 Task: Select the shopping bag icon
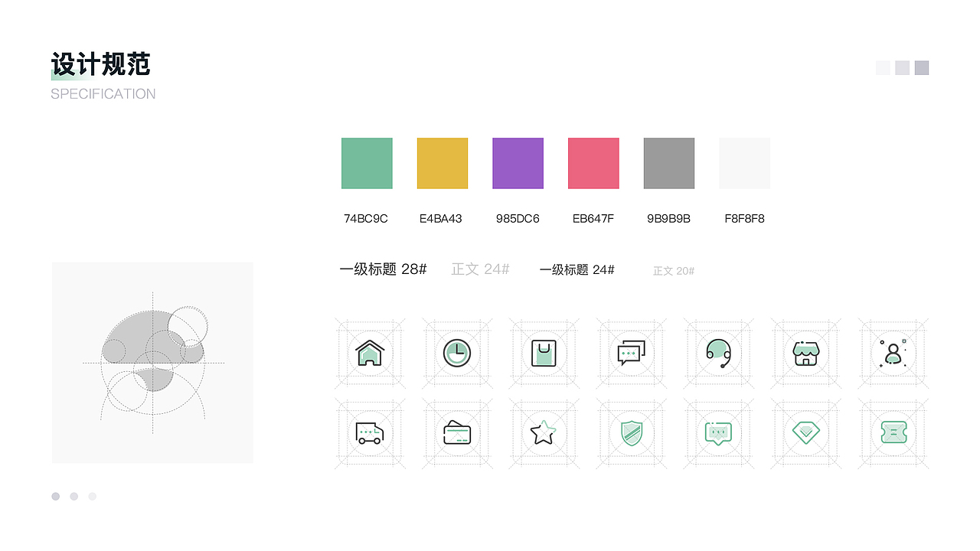pyautogui.click(x=544, y=353)
